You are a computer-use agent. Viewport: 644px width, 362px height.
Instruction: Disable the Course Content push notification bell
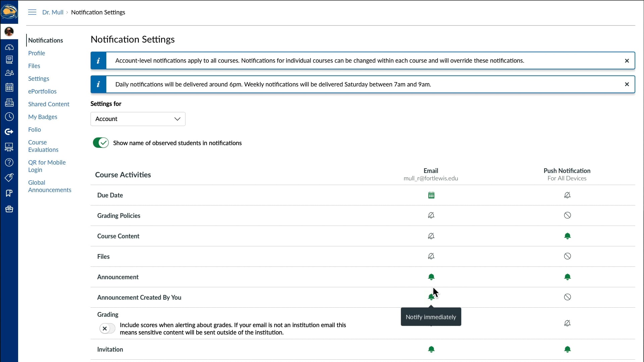pyautogui.click(x=568, y=236)
